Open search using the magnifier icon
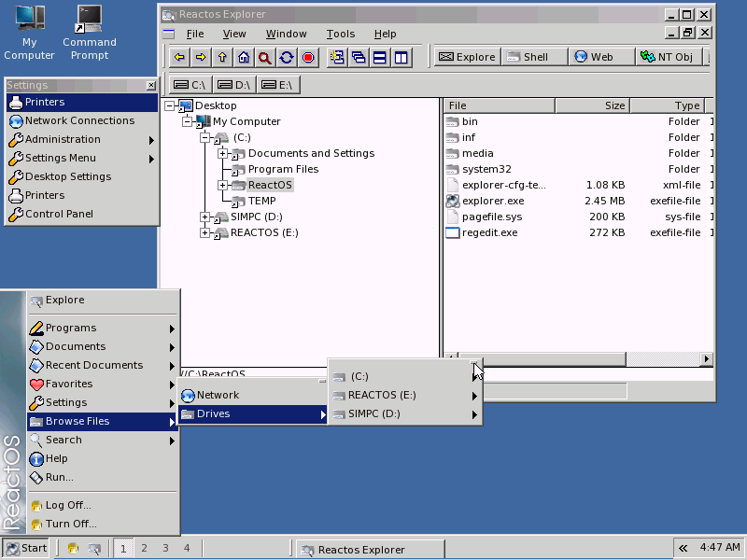This screenshot has width=747, height=560. click(x=264, y=57)
